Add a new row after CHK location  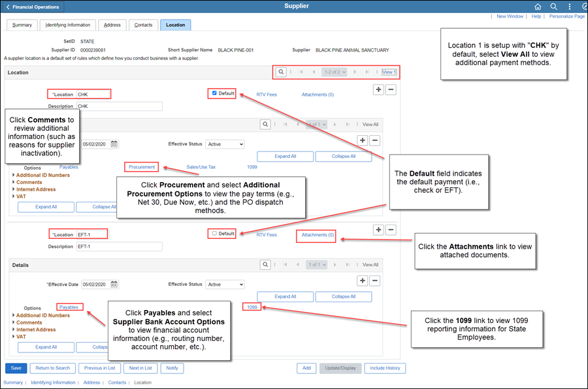click(x=378, y=89)
